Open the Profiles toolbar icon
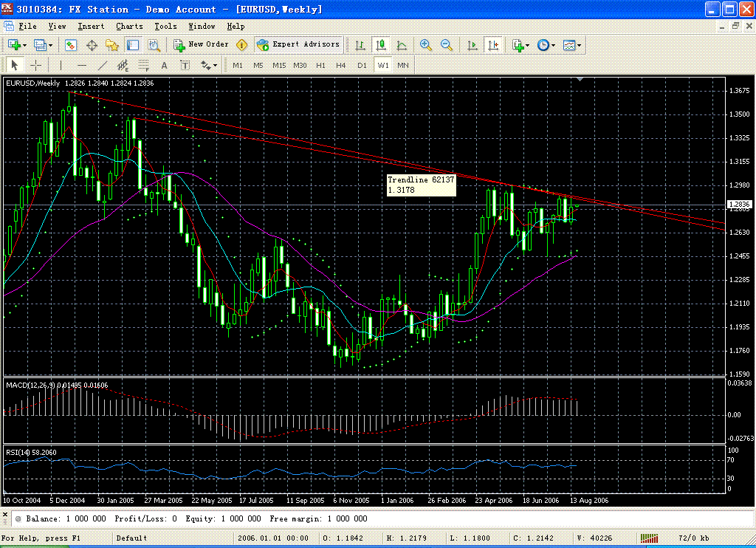Viewport: 756px width, 548px height. [40, 45]
